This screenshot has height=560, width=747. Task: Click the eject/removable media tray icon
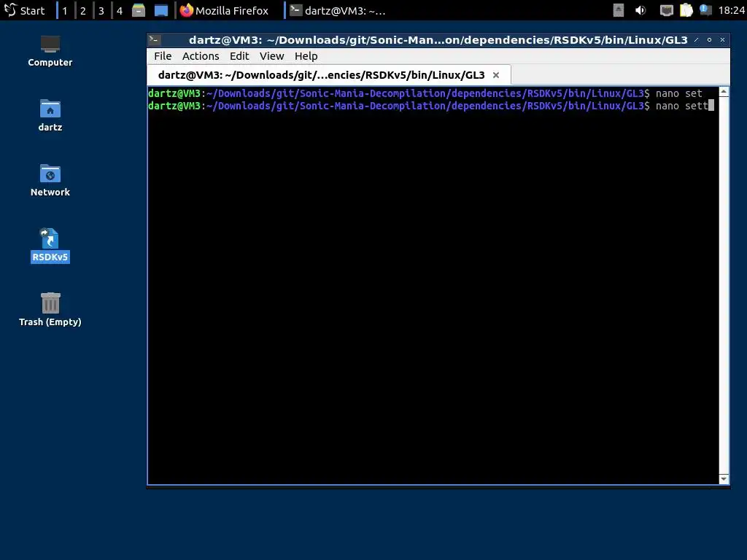619,10
